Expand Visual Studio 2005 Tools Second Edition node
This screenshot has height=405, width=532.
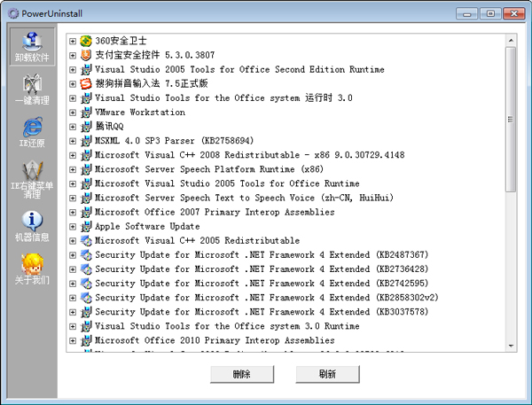tap(73, 69)
